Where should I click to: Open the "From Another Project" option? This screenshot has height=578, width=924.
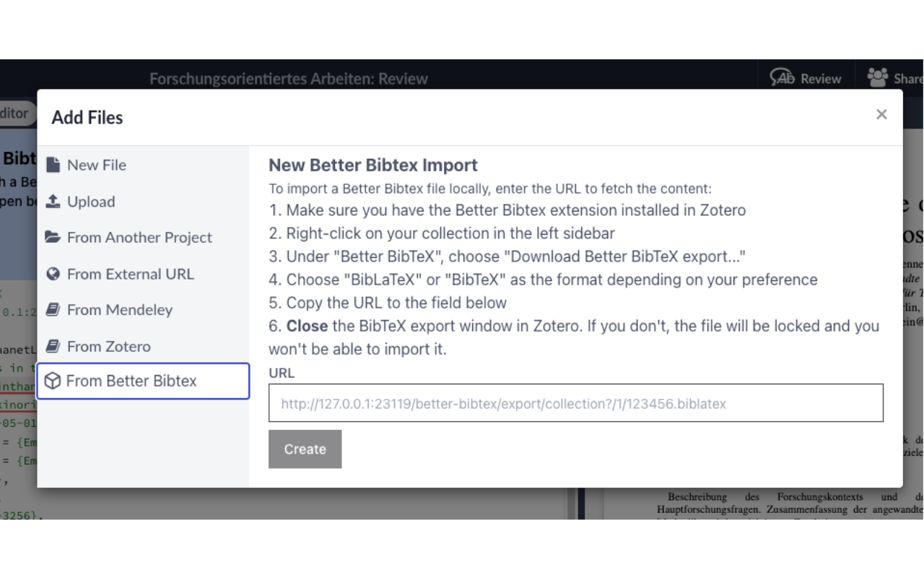139,237
